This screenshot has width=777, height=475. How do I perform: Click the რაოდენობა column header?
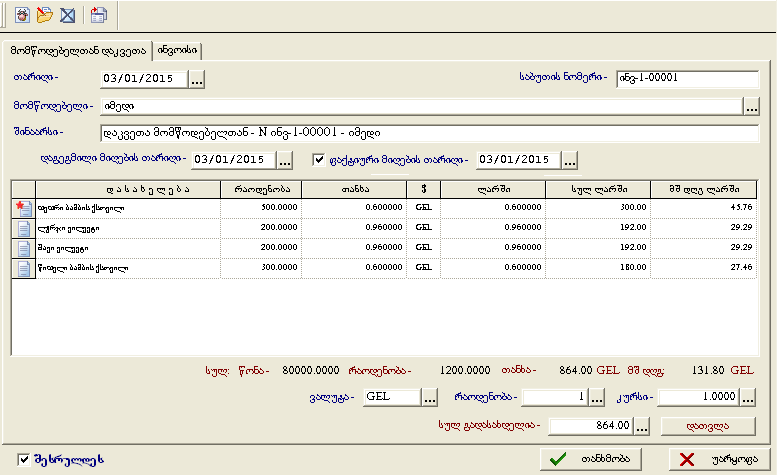tap(261, 189)
